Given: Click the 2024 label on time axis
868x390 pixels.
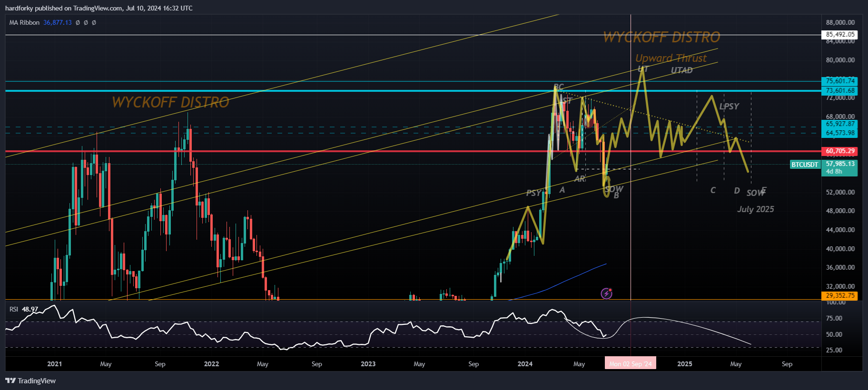Looking at the screenshot, I should [525, 364].
